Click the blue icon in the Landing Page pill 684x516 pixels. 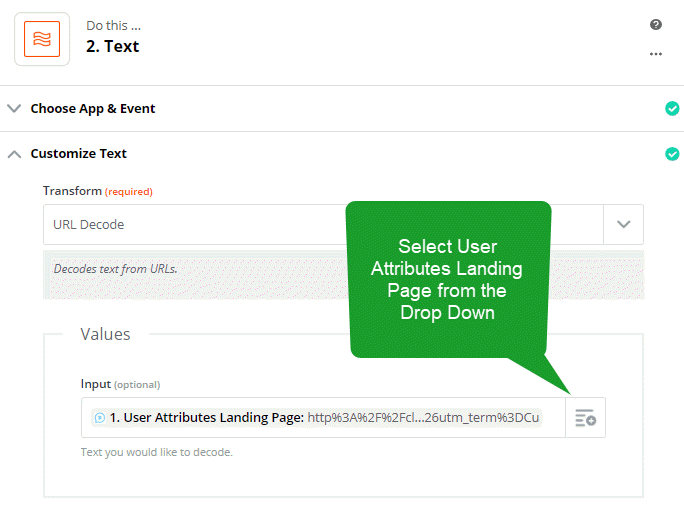point(100,418)
